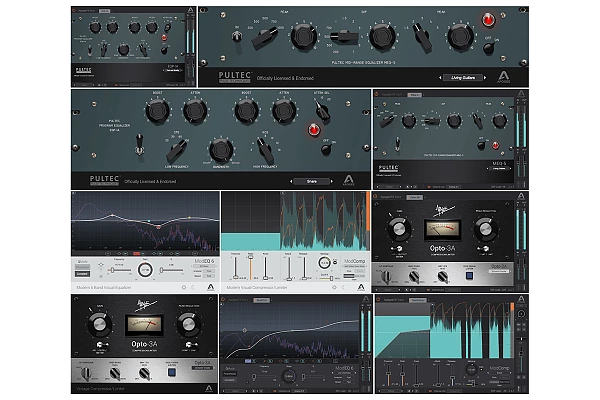
Task: Click Bandwidth knob on large EQP-1A
Action: click(x=221, y=150)
